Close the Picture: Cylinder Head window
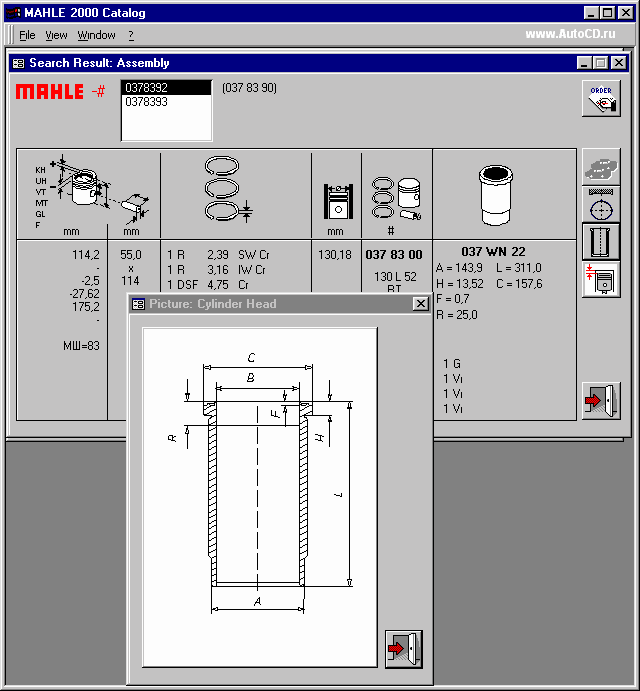Viewport: 640px width, 691px height. (421, 304)
